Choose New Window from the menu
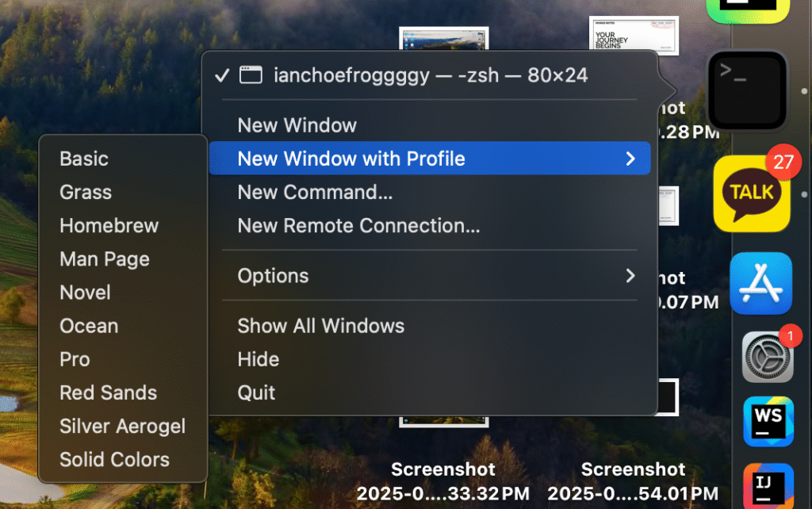Viewport: 812px width, 509px height. pos(297,125)
